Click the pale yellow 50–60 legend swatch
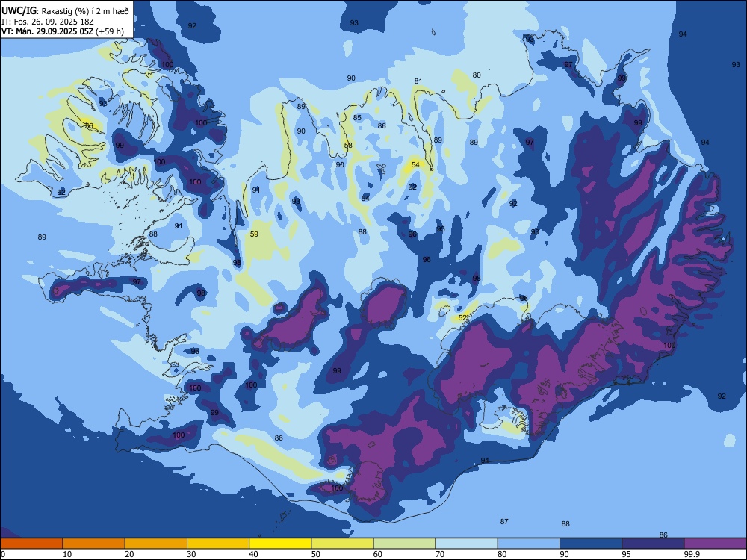The height and width of the screenshot is (560, 747). [x=343, y=544]
